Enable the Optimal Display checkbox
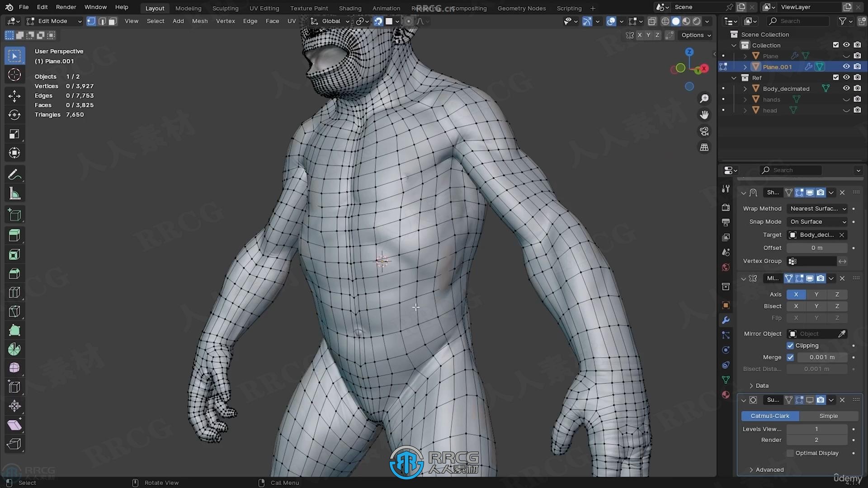The image size is (868, 488). click(x=790, y=453)
